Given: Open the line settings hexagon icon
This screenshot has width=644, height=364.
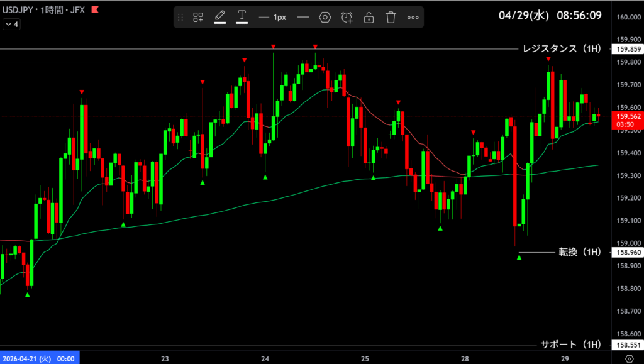Looking at the screenshot, I should coord(325,18).
